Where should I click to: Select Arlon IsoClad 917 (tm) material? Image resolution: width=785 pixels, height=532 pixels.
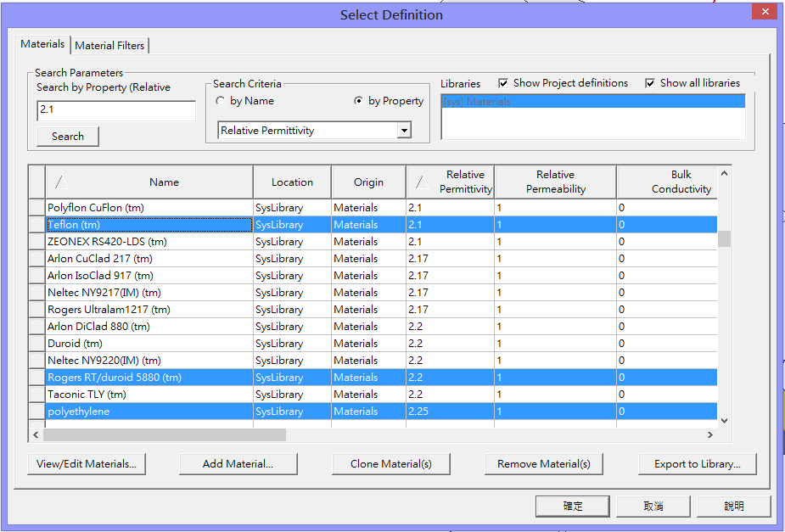(x=149, y=276)
